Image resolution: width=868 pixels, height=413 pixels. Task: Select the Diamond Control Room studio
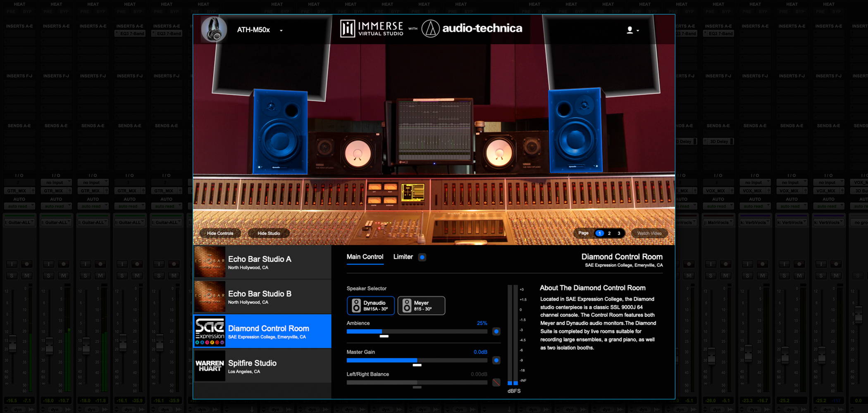[262, 331]
